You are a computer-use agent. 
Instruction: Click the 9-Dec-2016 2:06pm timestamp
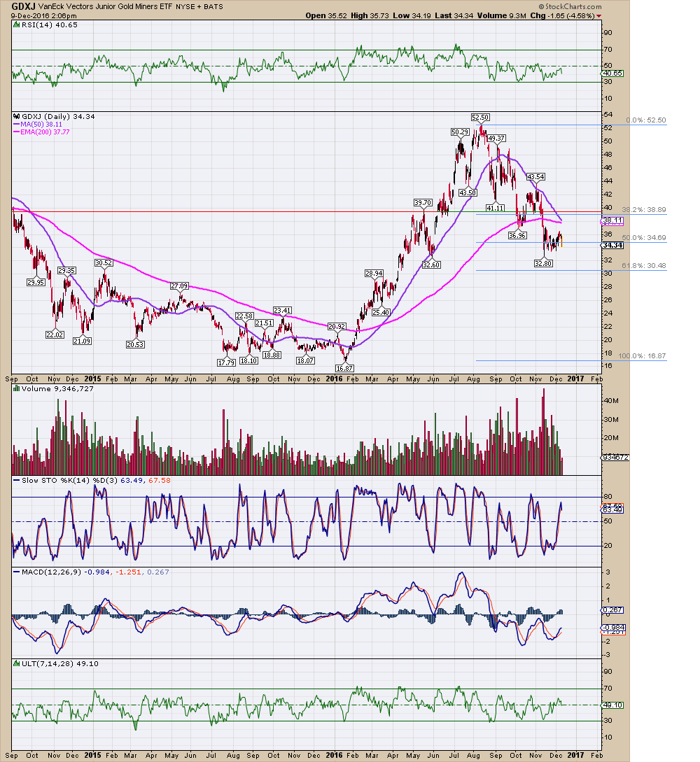click(x=43, y=15)
